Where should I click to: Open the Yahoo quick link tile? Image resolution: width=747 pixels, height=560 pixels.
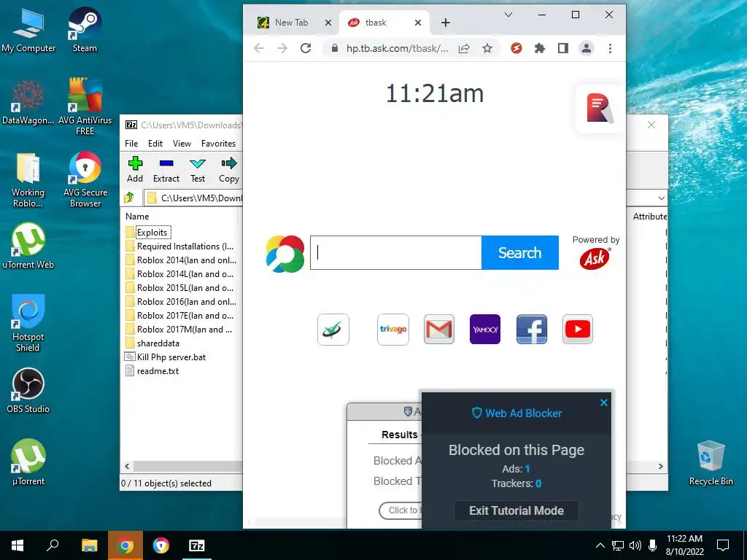485,329
